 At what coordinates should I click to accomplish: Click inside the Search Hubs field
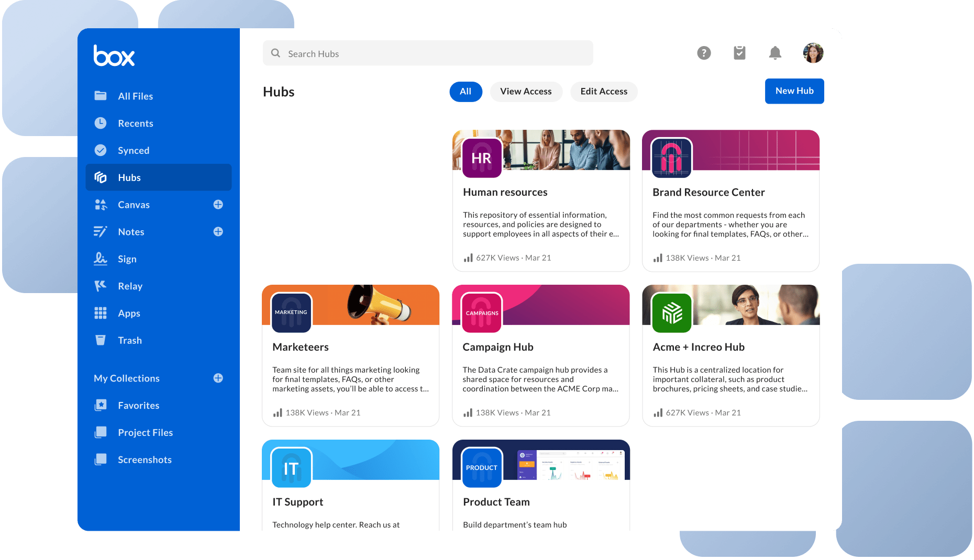click(x=427, y=53)
